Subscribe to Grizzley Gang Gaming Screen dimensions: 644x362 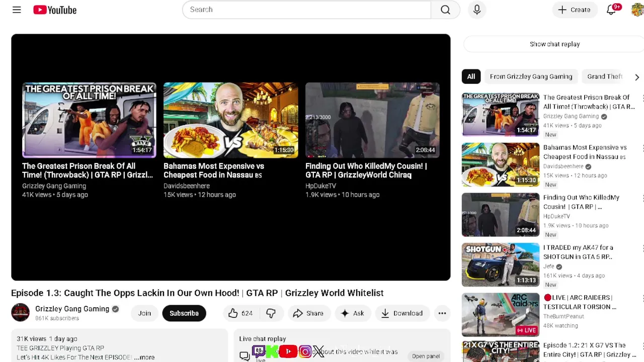184,313
